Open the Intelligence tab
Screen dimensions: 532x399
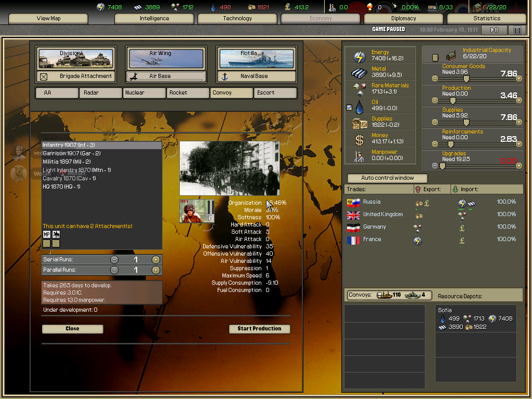[x=154, y=18]
